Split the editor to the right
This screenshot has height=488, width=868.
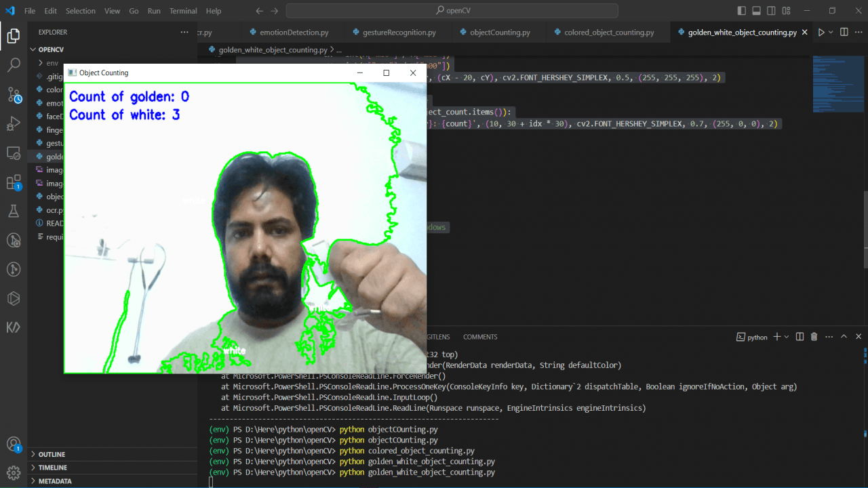844,32
